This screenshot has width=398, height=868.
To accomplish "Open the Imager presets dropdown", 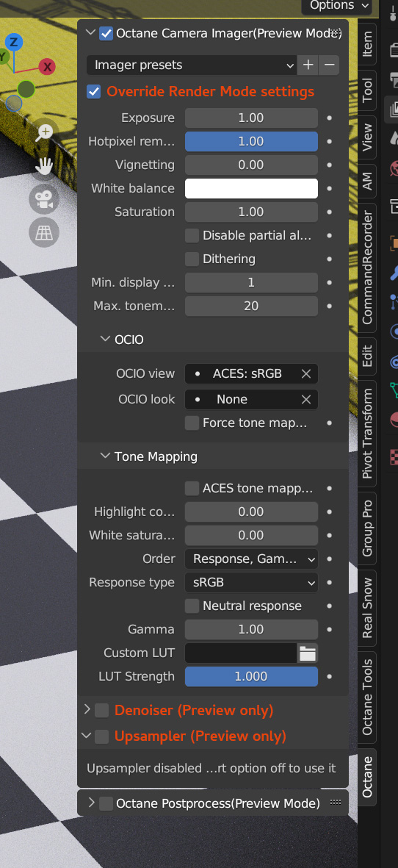I will [191, 65].
